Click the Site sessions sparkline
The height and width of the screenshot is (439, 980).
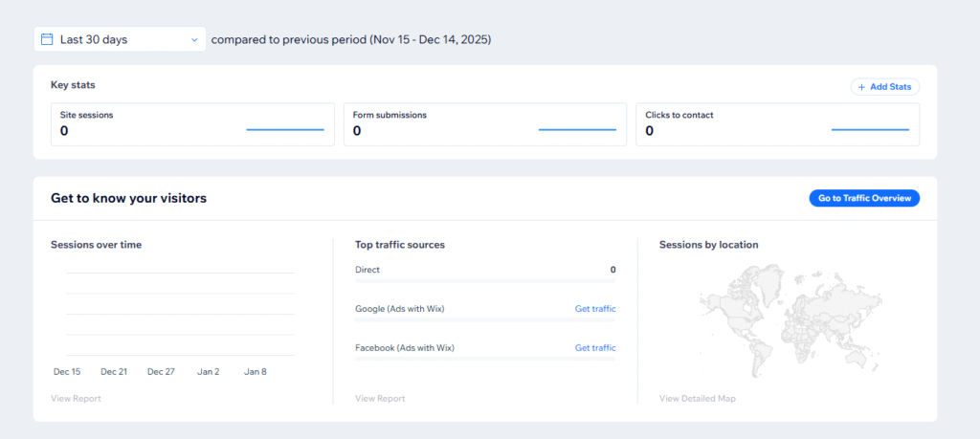point(285,129)
